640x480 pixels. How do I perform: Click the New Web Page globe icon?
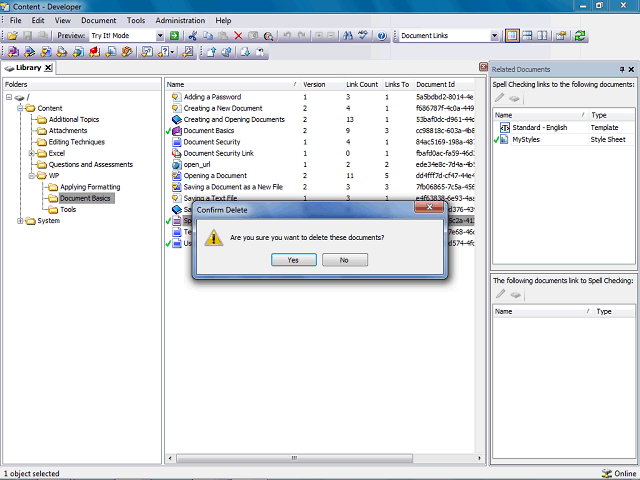click(x=78, y=52)
